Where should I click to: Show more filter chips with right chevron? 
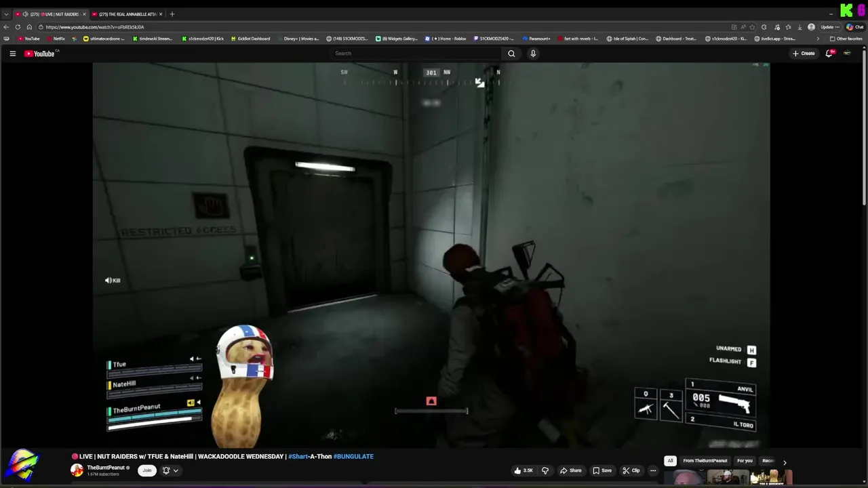[785, 462]
